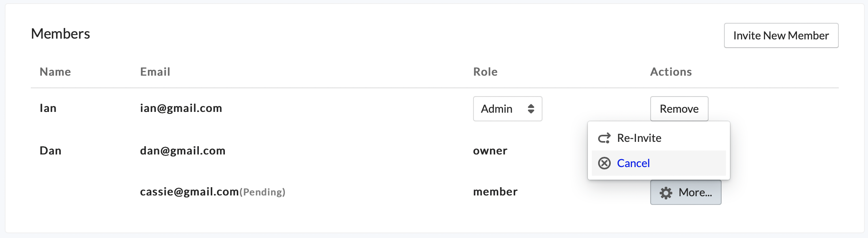Click the Email column header
Screen dimensions: 868x238
tap(155, 72)
